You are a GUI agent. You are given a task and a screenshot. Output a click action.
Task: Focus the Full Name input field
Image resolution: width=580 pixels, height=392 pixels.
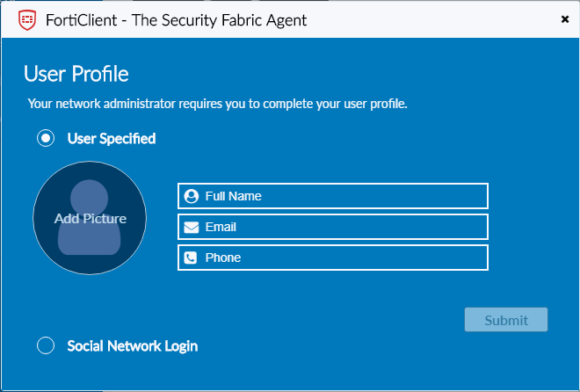coord(343,196)
